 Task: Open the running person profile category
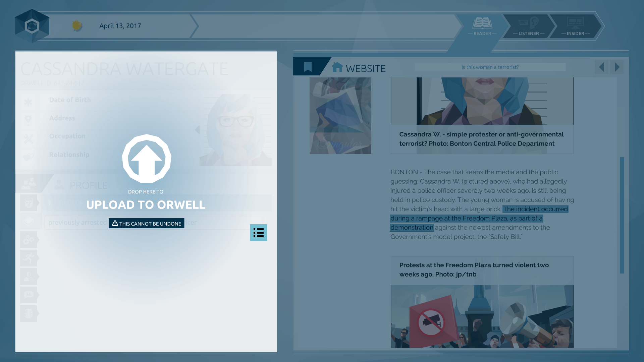coord(29,258)
